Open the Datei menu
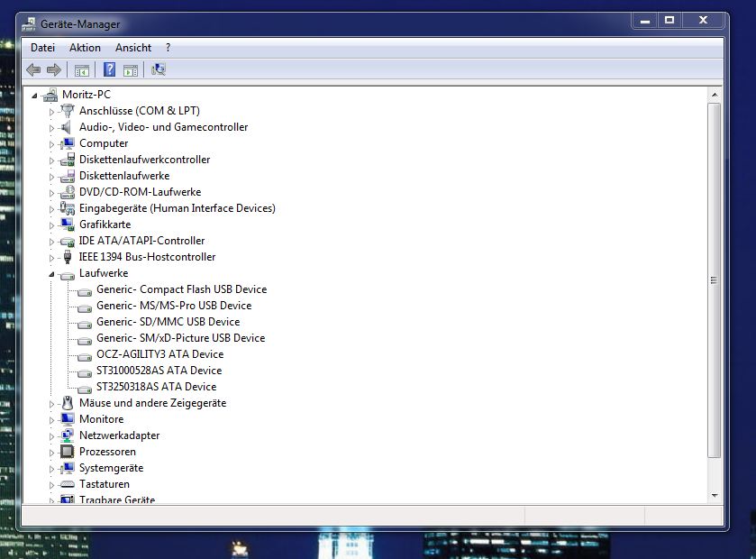Screen dimensions: 756x559 (x=43, y=48)
